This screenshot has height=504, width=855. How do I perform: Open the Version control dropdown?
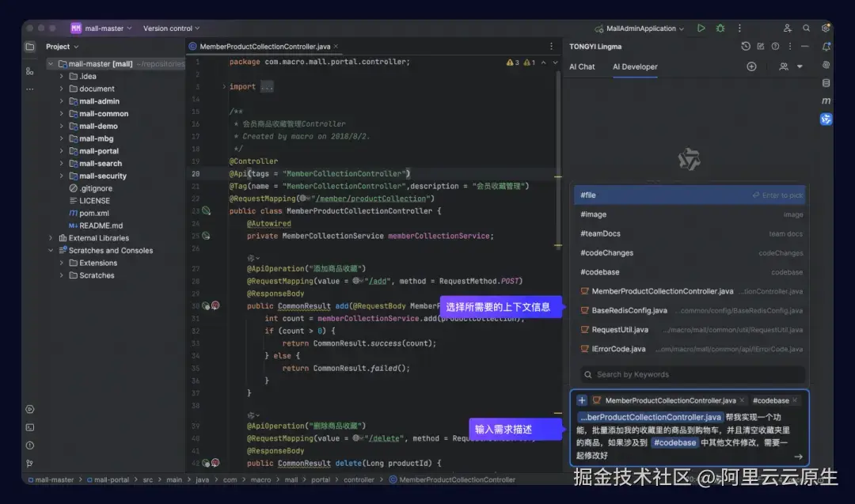pyautogui.click(x=171, y=28)
